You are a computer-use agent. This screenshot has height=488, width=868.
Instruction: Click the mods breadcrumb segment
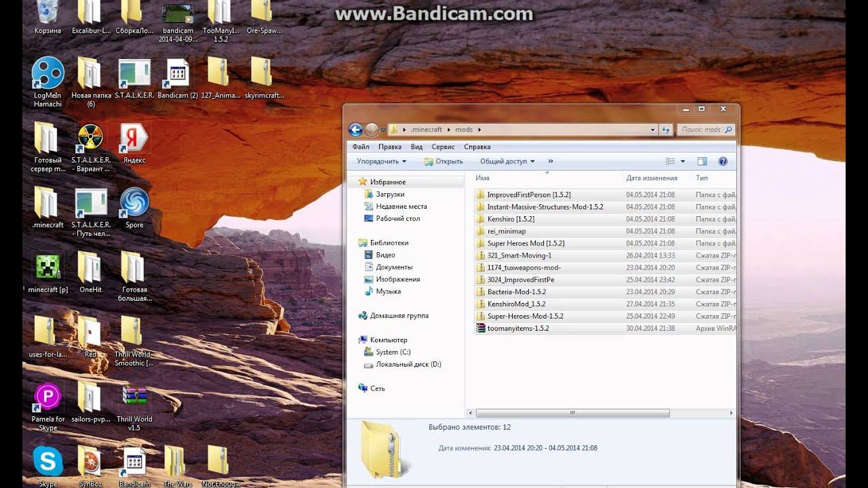464,129
